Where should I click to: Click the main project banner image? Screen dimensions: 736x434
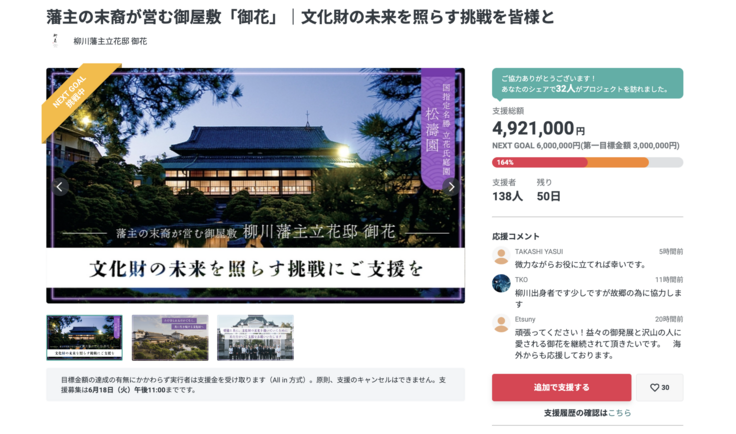[x=255, y=186]
